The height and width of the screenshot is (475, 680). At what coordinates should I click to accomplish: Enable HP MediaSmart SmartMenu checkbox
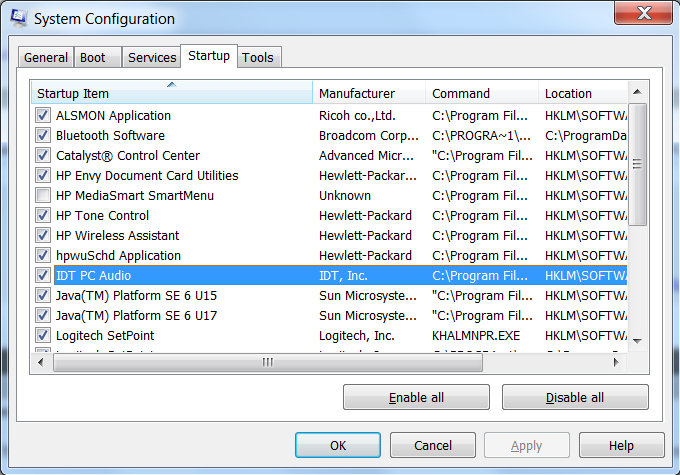click(43, 195)
